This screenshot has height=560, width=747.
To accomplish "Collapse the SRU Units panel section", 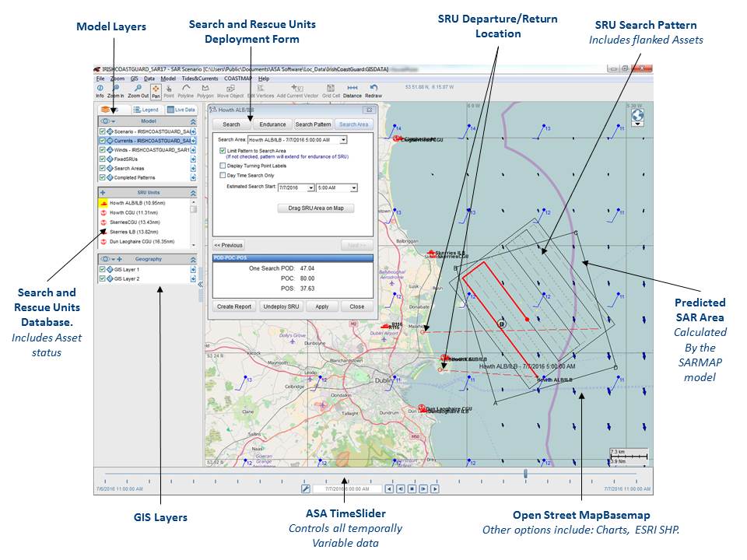I will pos(194,193).
